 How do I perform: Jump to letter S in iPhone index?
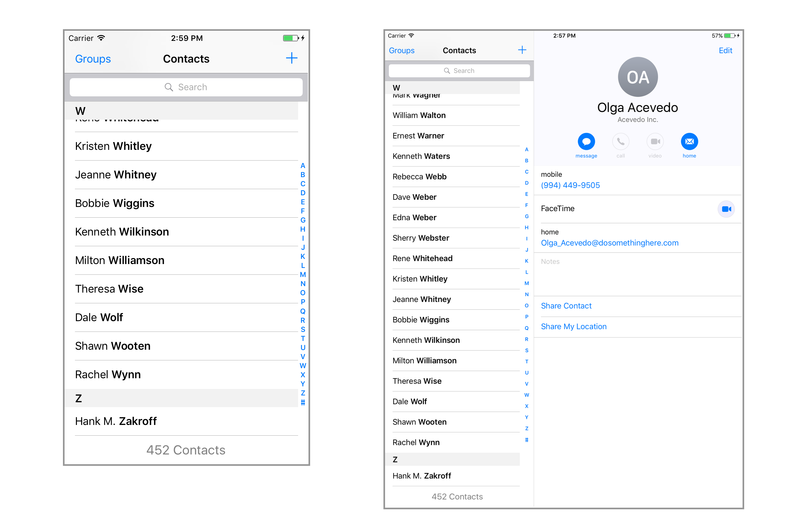[303, 329]
